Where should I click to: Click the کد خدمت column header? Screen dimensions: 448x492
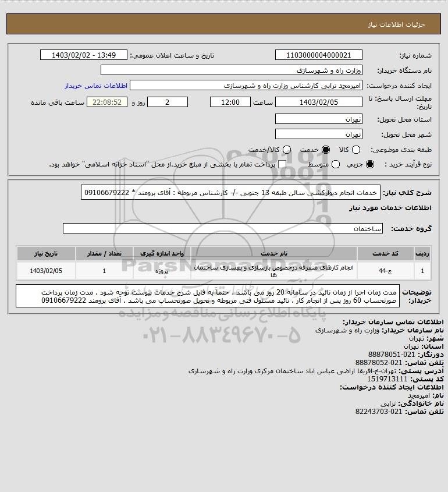385,253
